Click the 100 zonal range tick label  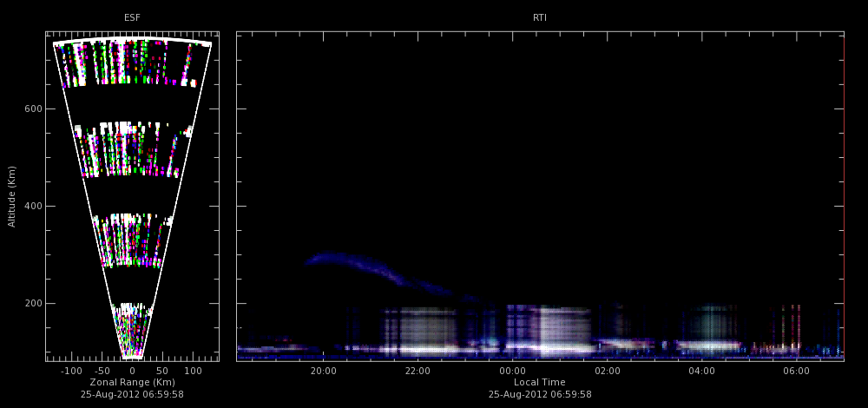click(192, 371)
